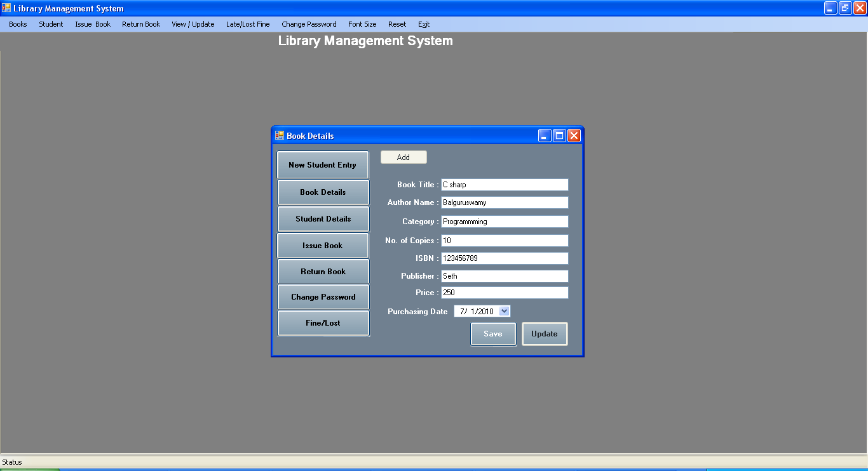Click the New Student Entry side button

point(323,165)
